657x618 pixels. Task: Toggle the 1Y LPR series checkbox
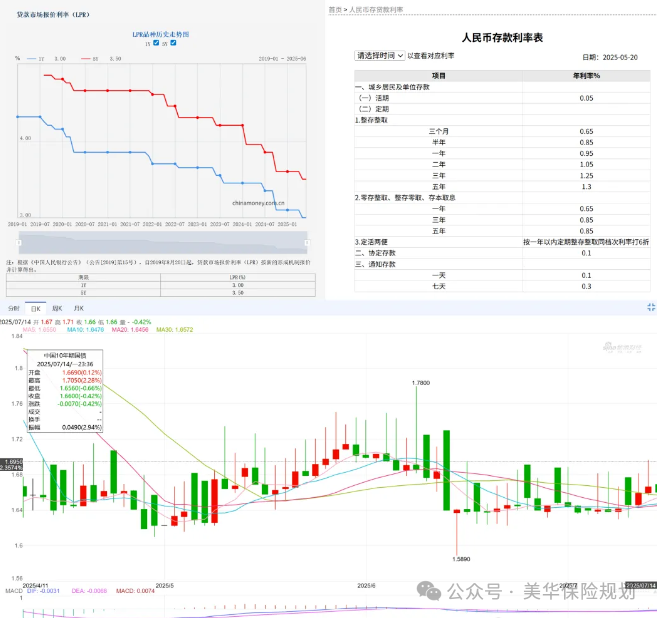[155, 42]
